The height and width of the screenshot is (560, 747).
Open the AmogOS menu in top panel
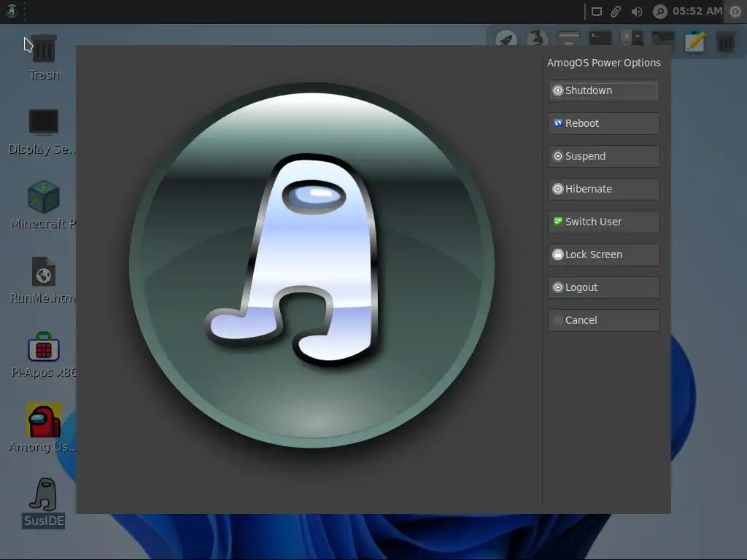[x=12, y=11]
